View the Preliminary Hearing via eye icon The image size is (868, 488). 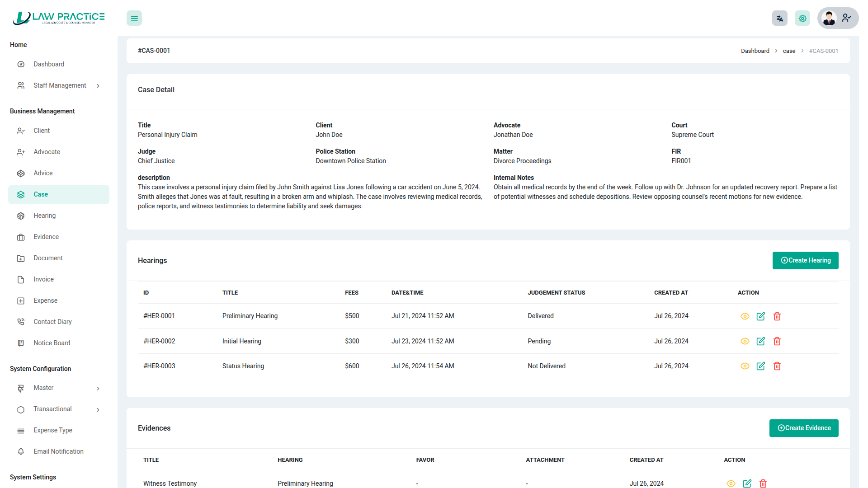coord(745,316)
